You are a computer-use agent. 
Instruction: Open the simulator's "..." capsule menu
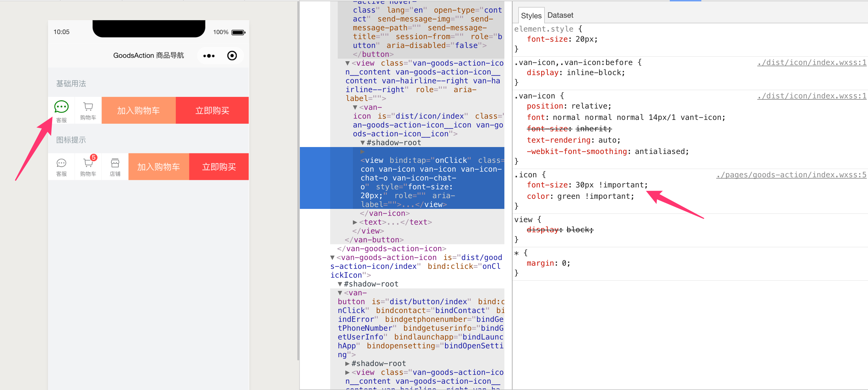coord(209,56)
